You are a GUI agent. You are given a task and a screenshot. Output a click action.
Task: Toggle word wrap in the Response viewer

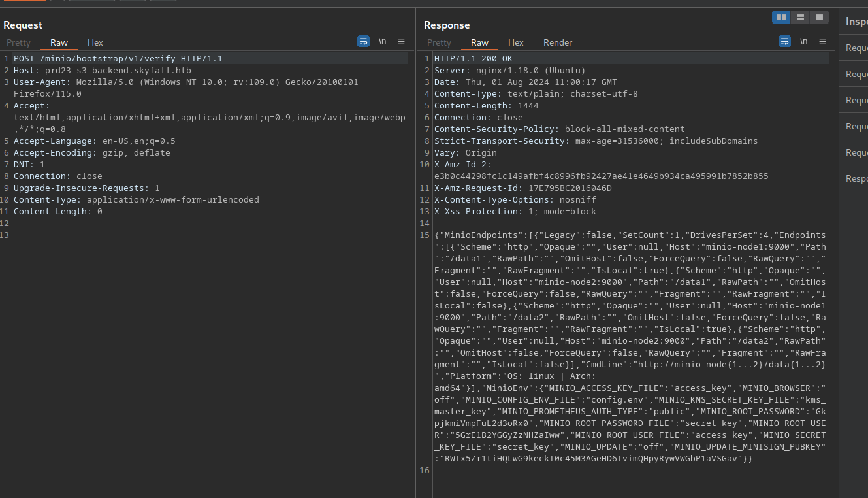click(784, 41)
